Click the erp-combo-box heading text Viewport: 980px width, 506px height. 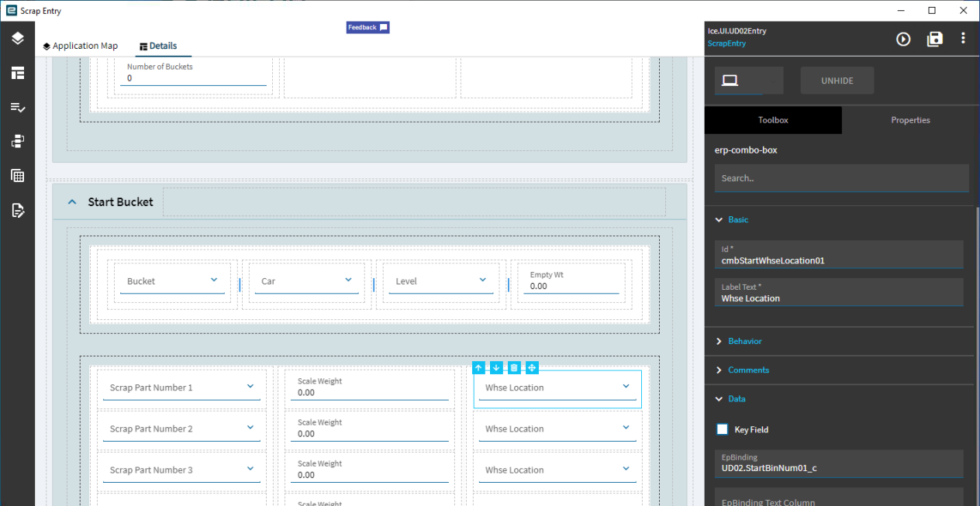745,150
